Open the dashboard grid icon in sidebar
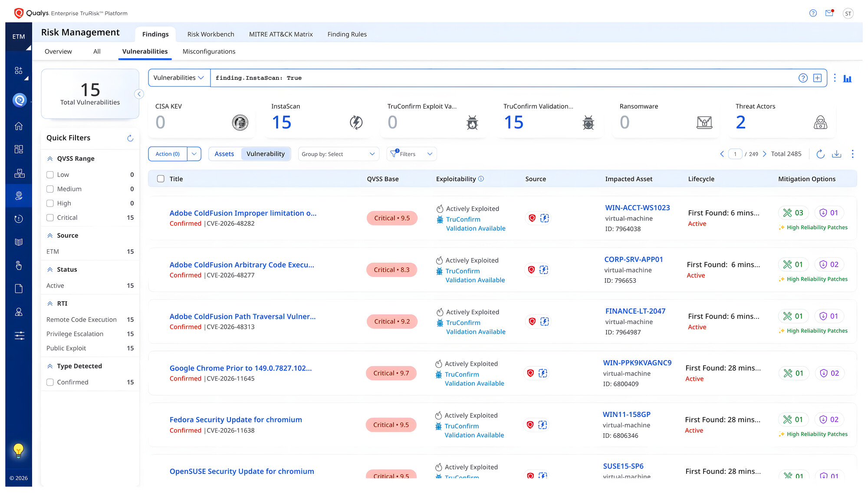This screenshot has height=493, width=868. 19,149
